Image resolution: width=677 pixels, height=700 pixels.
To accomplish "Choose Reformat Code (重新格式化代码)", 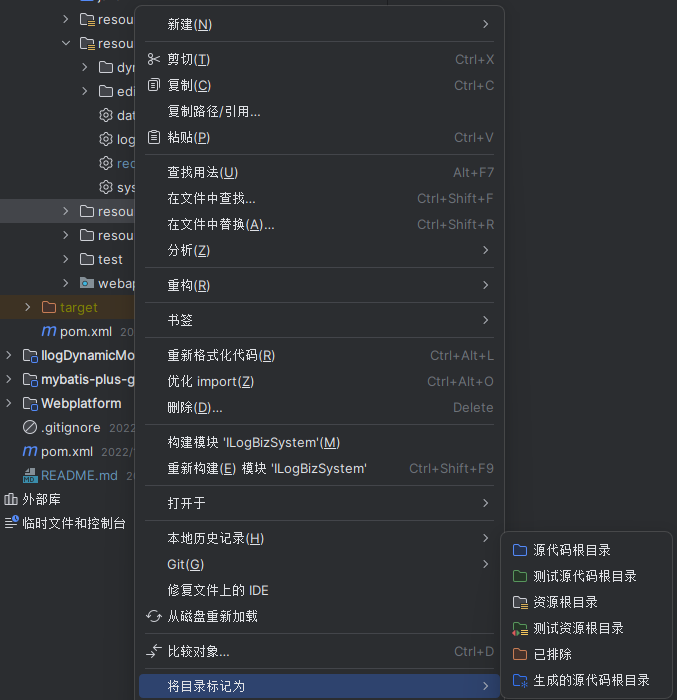I will pyautogui.click(x=221, y=356).
